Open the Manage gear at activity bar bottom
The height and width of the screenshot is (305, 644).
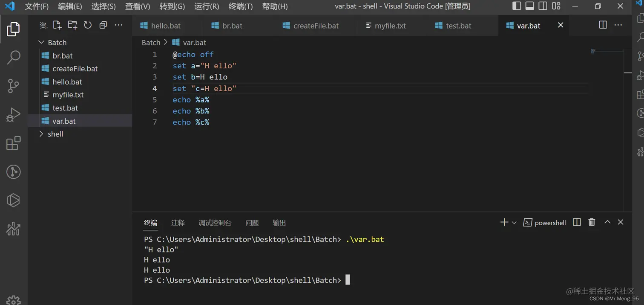click(13, 300)
